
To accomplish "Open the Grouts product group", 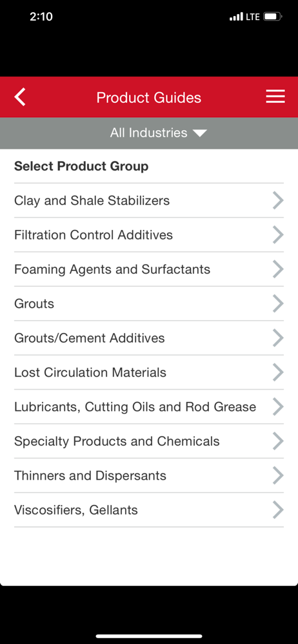I will tap(149, 303).
